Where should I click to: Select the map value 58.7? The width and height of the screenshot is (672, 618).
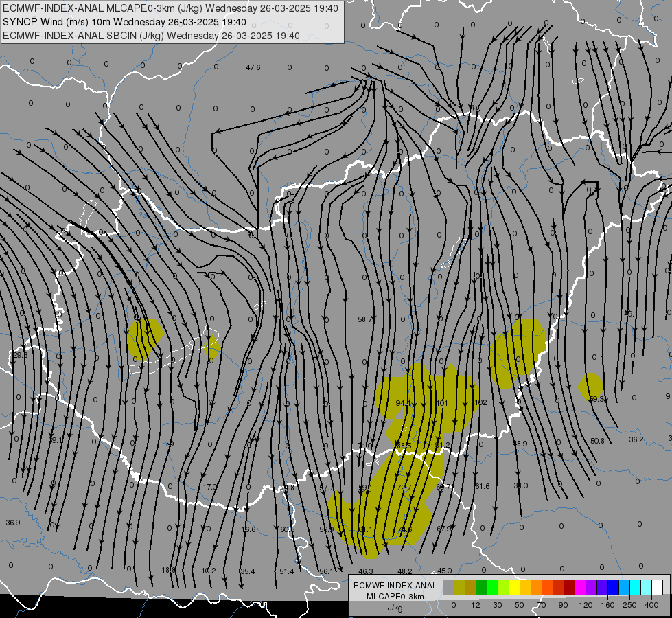click(365, 319)
